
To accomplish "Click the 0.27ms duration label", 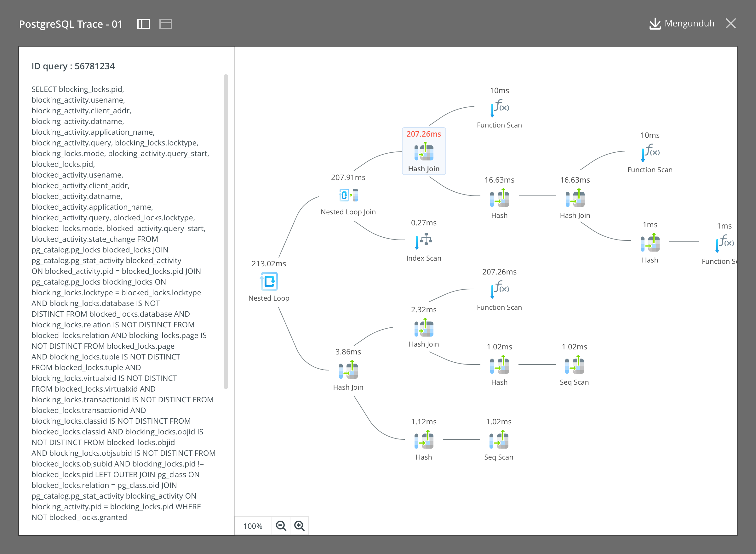I will [424, 223].
